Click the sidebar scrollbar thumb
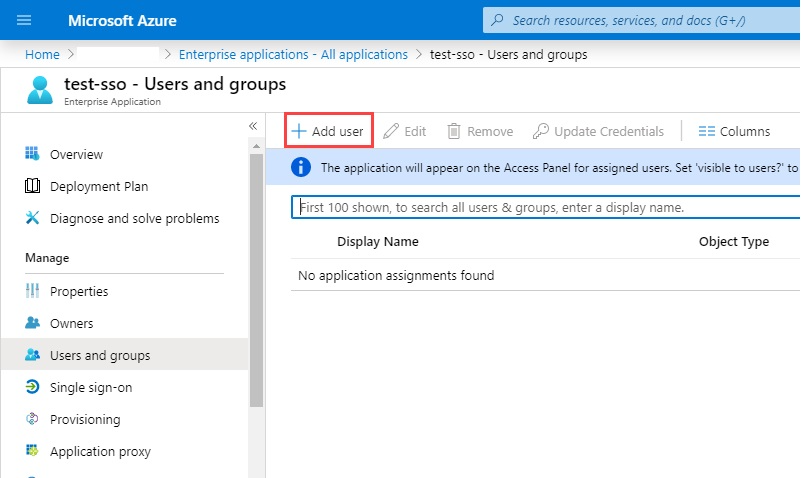Screen dimensions: 805x478 tap(256, 280)
